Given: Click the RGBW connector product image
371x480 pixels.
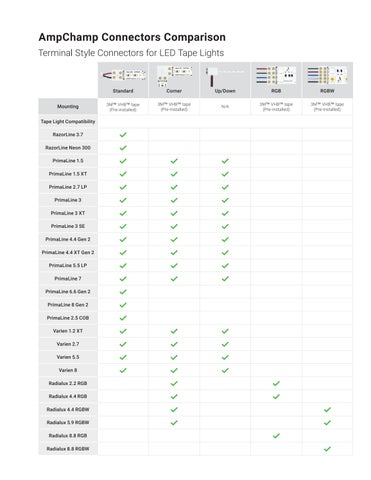Looking at the screenshot, I should pos(327,75).
